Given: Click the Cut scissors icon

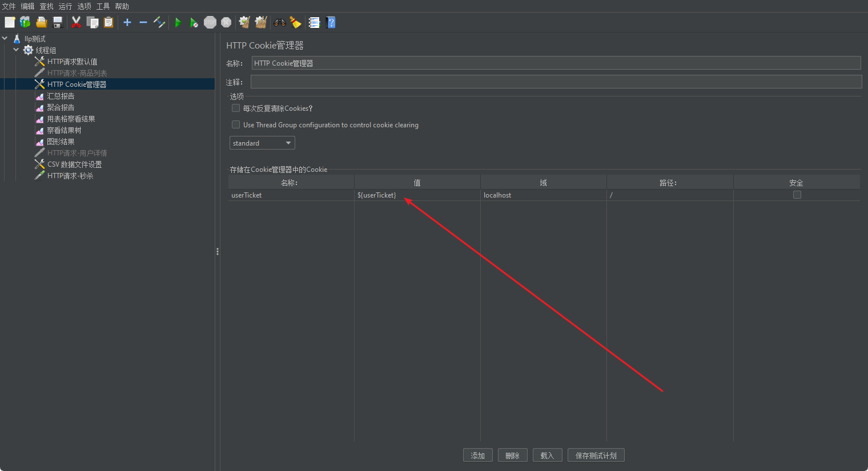Looking at the screenshot, I should (76, 22).
